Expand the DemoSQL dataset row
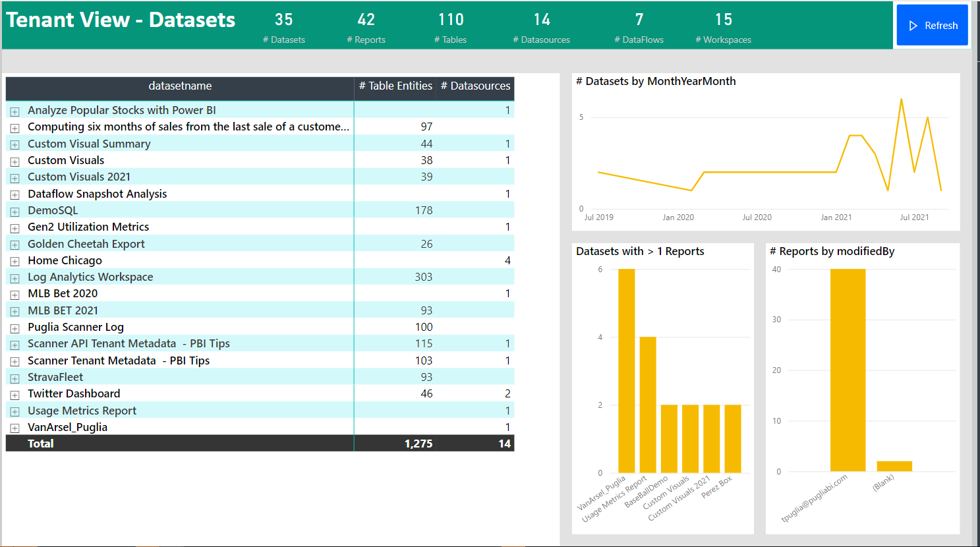 pos(14,211)
